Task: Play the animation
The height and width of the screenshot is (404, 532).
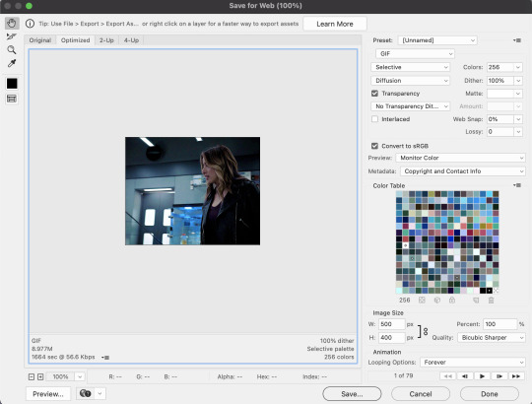Action: click(482, 376)
